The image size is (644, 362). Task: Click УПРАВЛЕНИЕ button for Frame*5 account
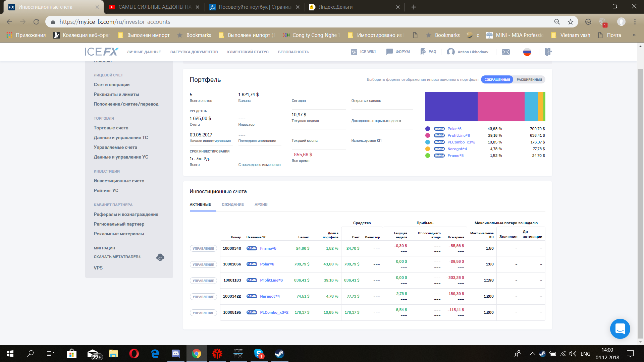203,249
